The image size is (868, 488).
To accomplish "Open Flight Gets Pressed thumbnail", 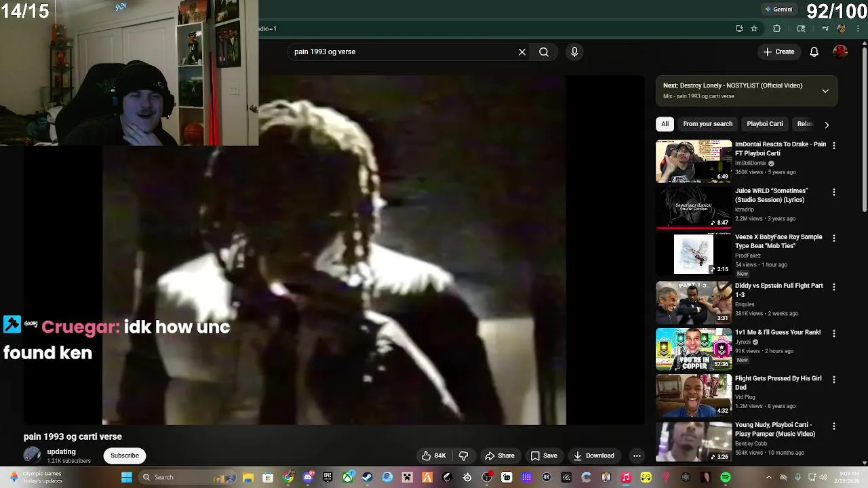I will 693,395.
